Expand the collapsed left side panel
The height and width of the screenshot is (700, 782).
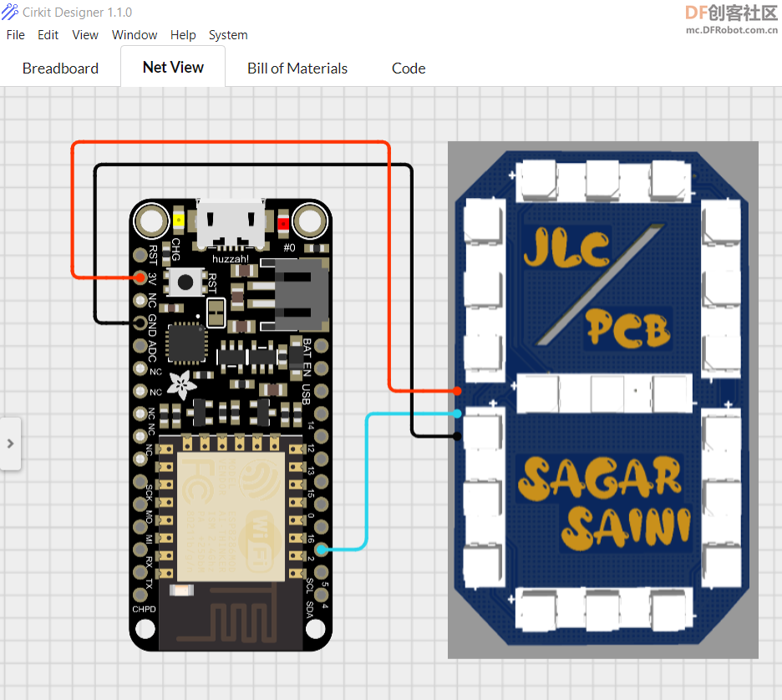[11, 444]
